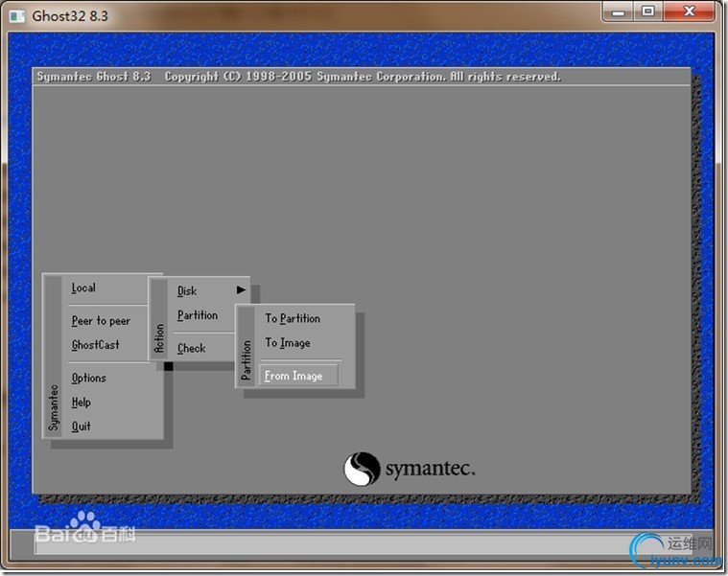Viewport: 728px width, 576px height.
Task: Click the Symantec logo at the bottom
Action: pos(409,469)
